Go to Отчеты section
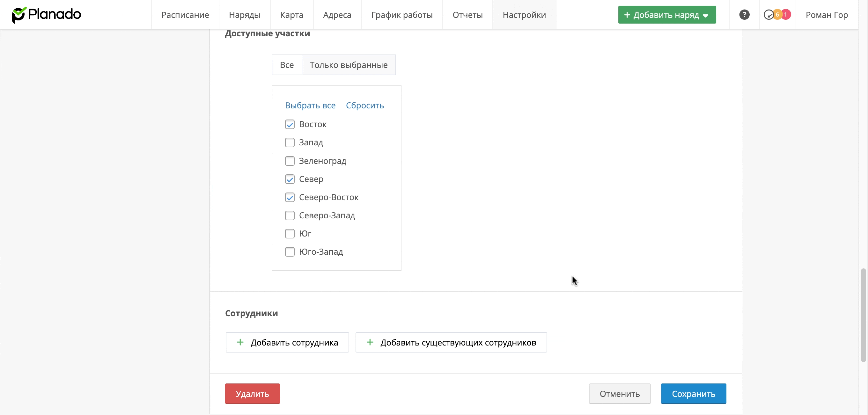The width and height of the screenshot is (868, 415). 467,15
